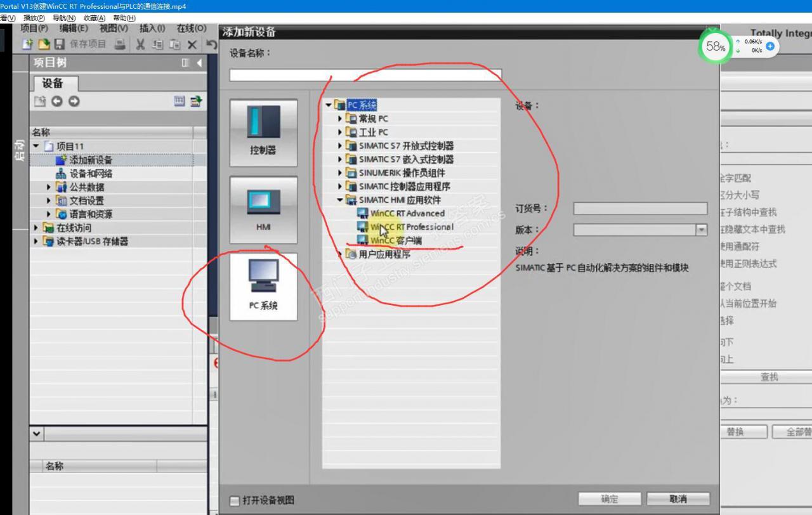Open the player's 播放(P) menu

tap(34, 18)
